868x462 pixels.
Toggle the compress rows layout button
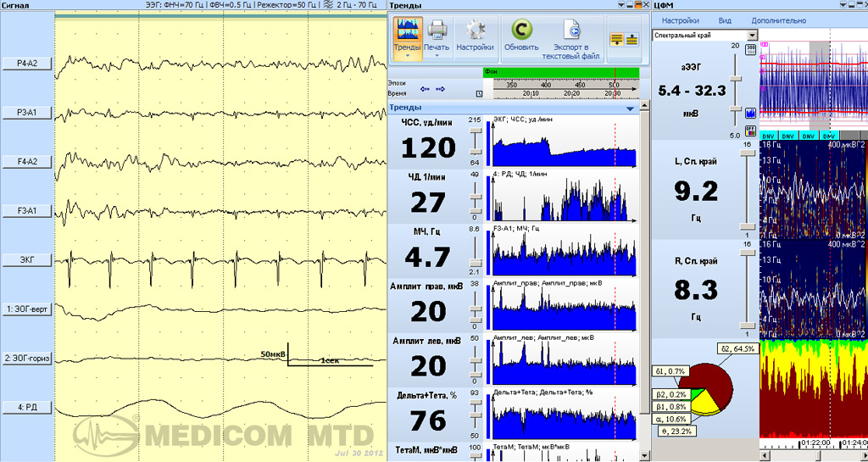tap(616, 39)
